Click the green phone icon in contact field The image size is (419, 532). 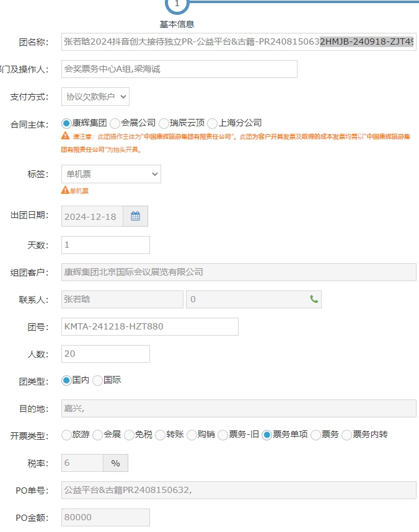coord(314,299)
